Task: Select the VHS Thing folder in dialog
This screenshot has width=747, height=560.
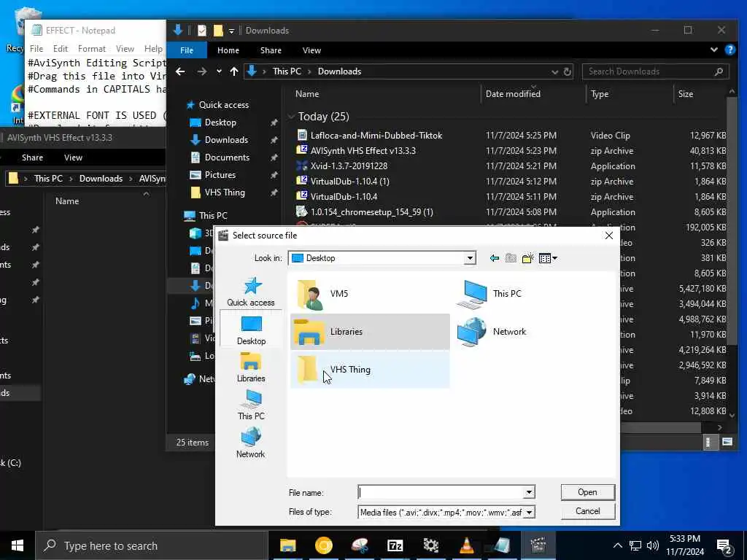Action: tap(370, 370)
